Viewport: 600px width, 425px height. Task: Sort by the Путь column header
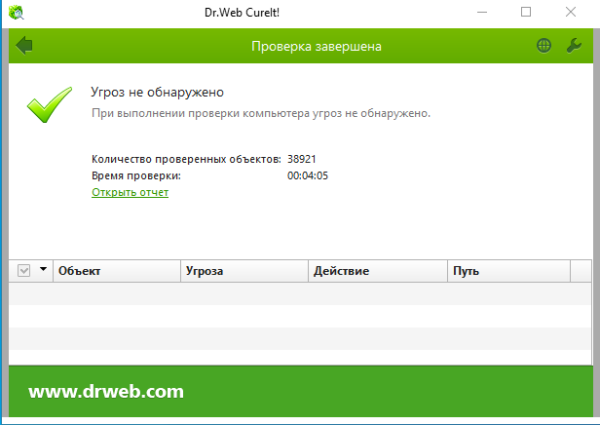(509, 271)
